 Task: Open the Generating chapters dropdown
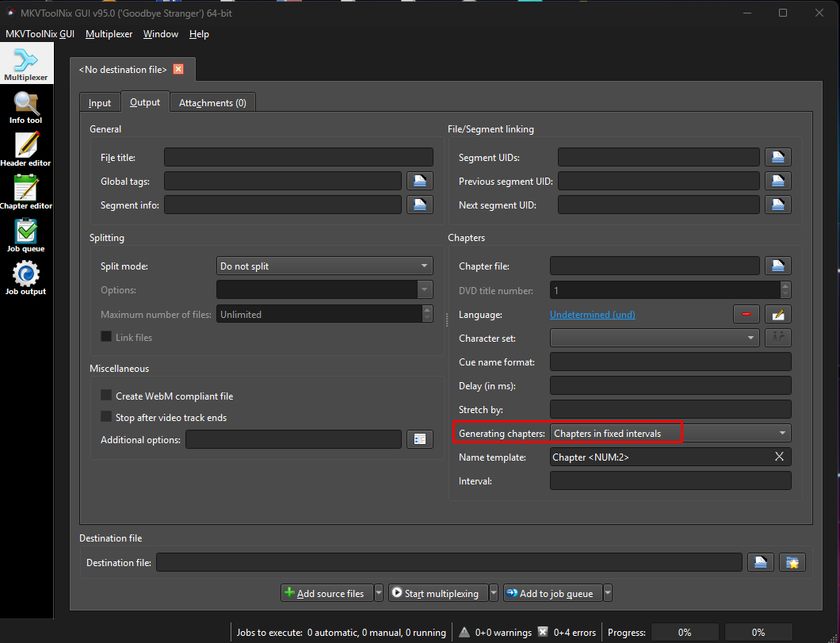[x=670, y=433]
